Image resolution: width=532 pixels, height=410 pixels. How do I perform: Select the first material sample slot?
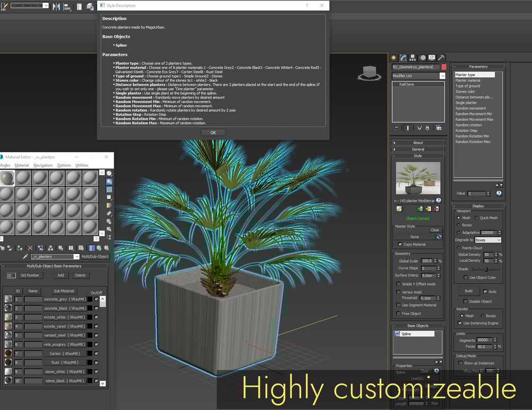coord(7,178)
